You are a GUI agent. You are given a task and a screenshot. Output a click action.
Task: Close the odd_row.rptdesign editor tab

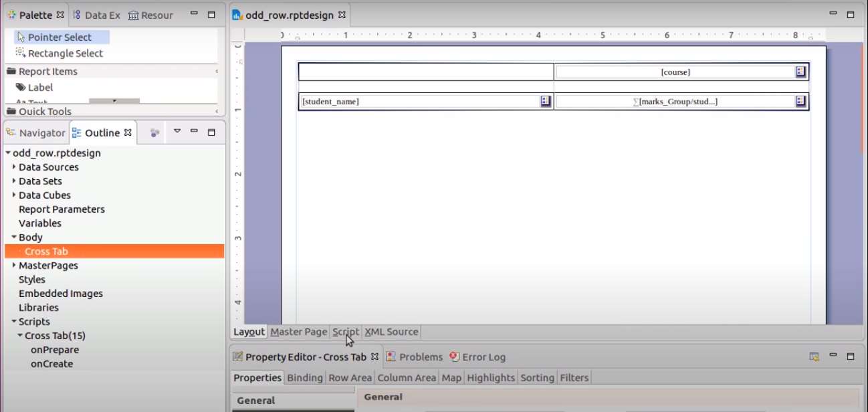(x=342, y=15)
